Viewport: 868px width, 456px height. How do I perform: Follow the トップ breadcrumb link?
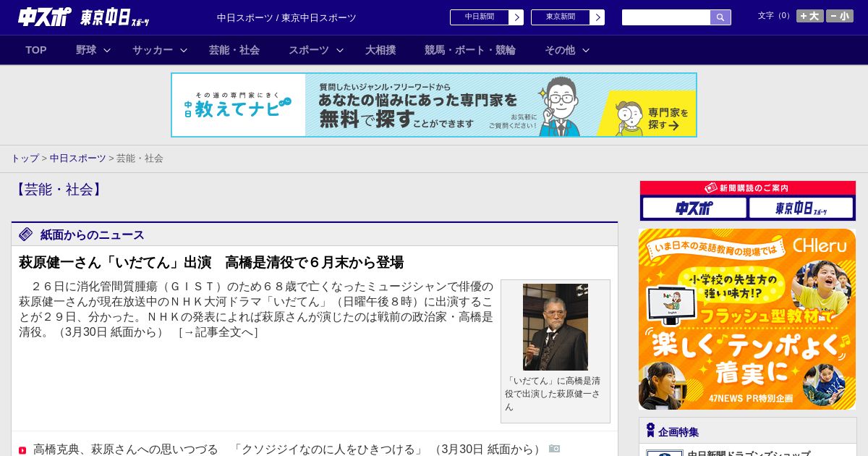click(x=25, y=159)
